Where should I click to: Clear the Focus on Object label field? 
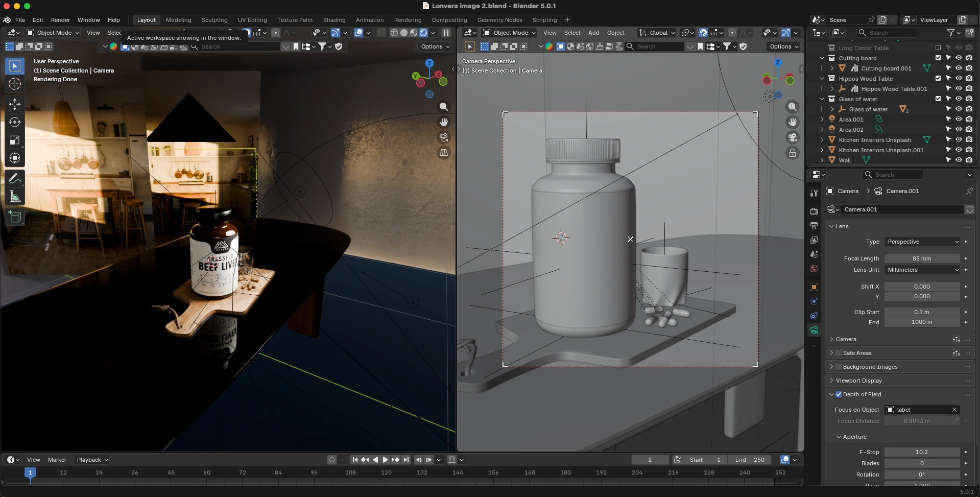pyautogui.click(x=954, y=410)
